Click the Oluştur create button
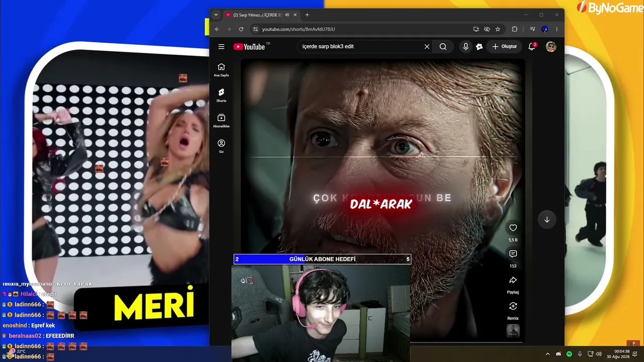 coord(504,47)
